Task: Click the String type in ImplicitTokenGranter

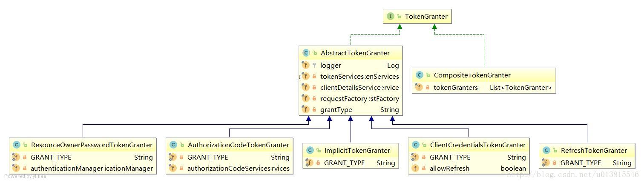Action: coord(386,163)
